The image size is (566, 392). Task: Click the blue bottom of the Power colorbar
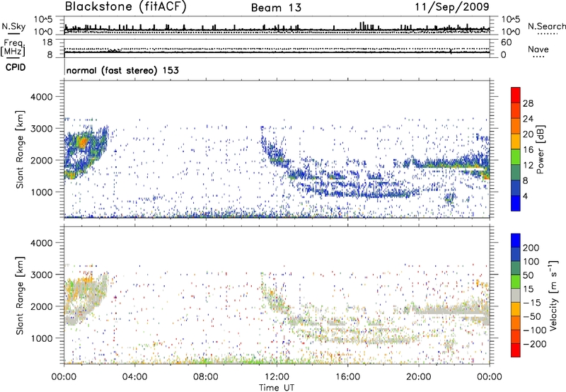coord(516,204)
